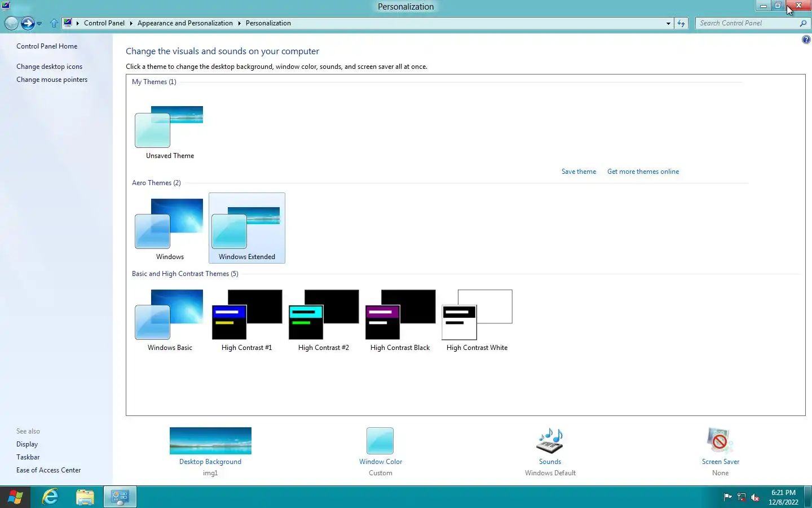Click the Save theme link

coord(579,172)
